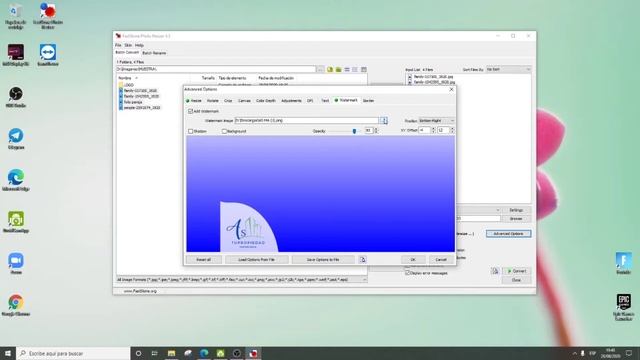Adjust the Y offset spinner arrows
The image size is (640, 360).
pos(452,130)
